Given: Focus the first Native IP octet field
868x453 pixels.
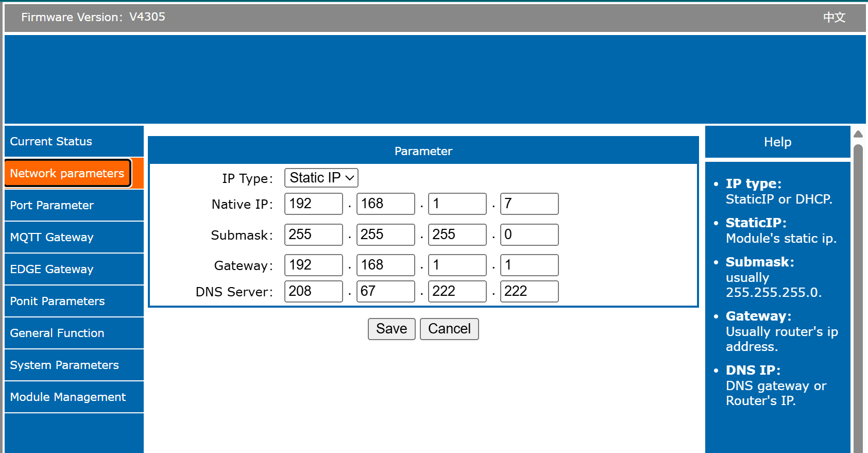Looking at the screenshot, I should click(x=313, y=204).
